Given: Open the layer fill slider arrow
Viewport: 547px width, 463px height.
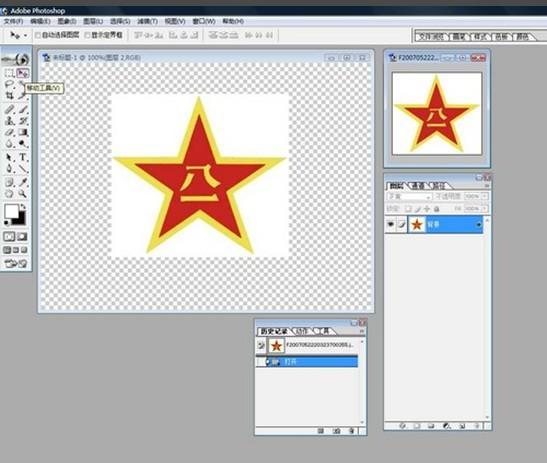Looking at the screenshot, I should point(485,209).
